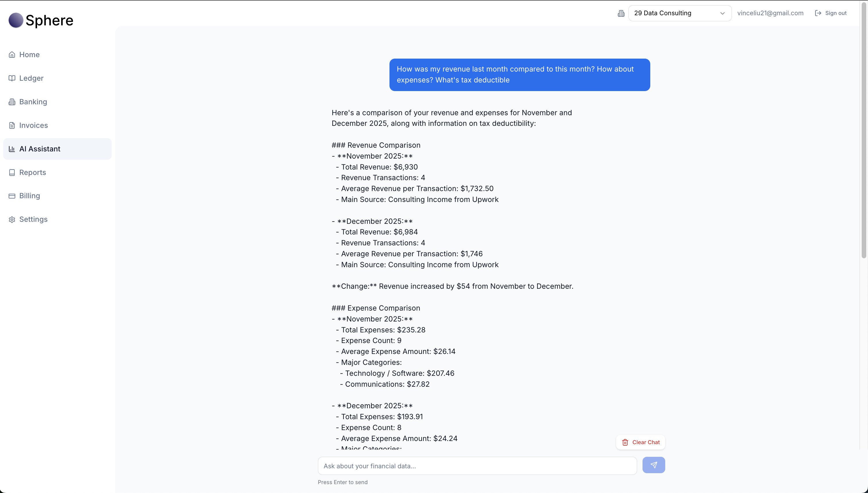This screenshot has width=868, height=493.
Task: Click the building icon beside company selector
Action: [x=621, y=13]
